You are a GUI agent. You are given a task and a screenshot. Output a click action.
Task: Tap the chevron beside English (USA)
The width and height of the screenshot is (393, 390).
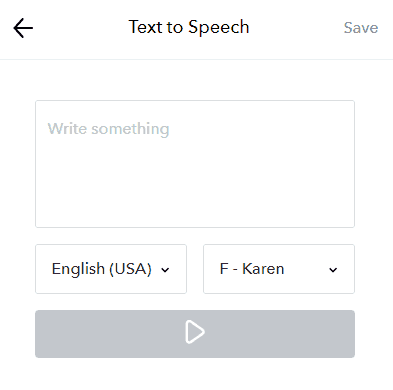tap(165, 270)
